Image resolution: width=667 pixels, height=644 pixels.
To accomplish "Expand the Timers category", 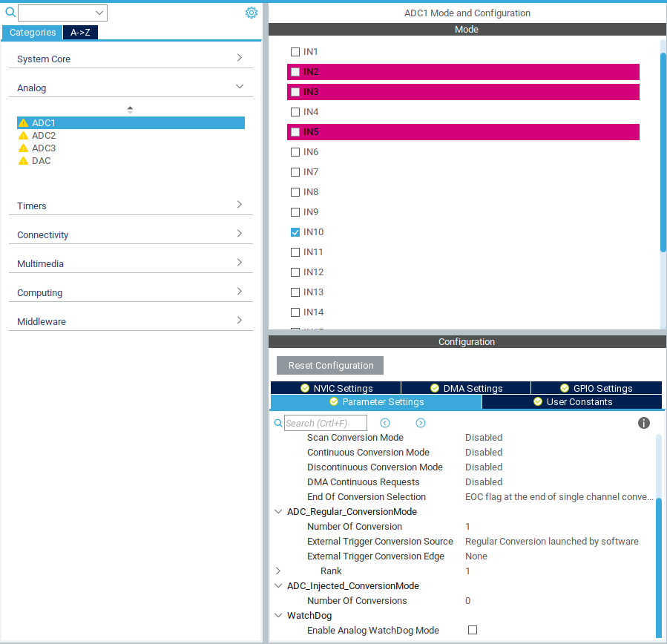I will 240,204.
